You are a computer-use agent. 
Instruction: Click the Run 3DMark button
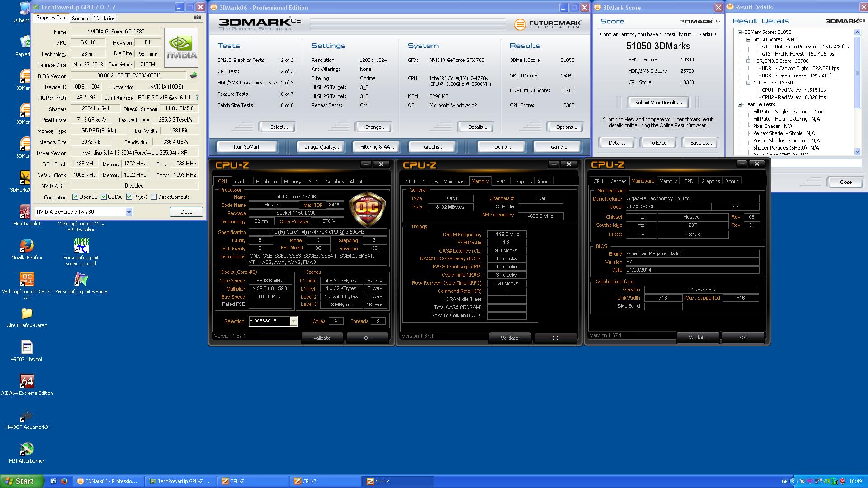247,147
